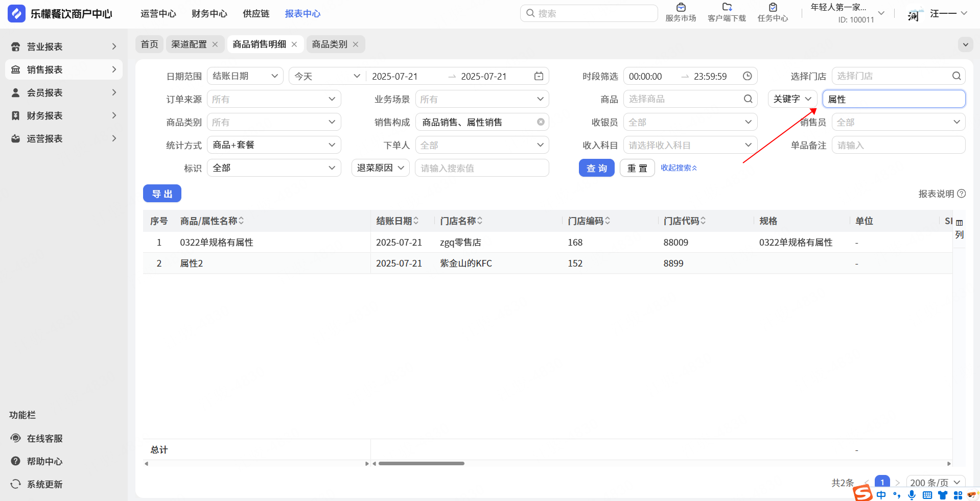This screenshot has height=501, width=980.
Task: Click the 单品备注 input field
Action: click(899, 145)
